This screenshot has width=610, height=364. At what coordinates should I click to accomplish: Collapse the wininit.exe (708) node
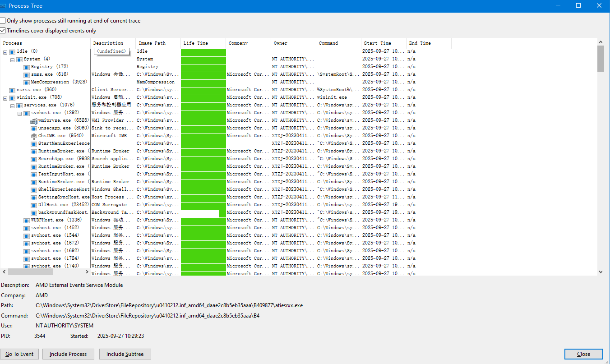pyautogui.click(x=5, y=98)
